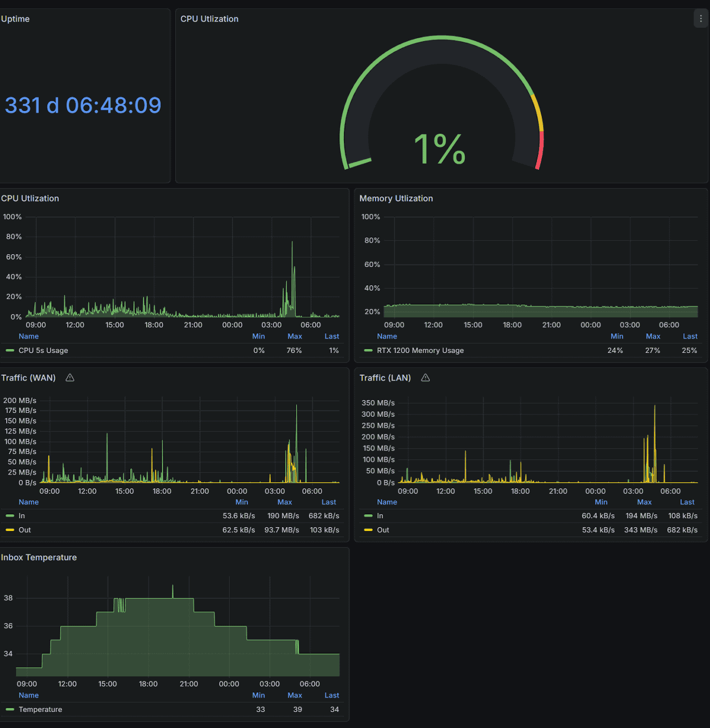
Task: Click the Traffic (WAN) warning triangle icon
Action: [x=70, y=378]
